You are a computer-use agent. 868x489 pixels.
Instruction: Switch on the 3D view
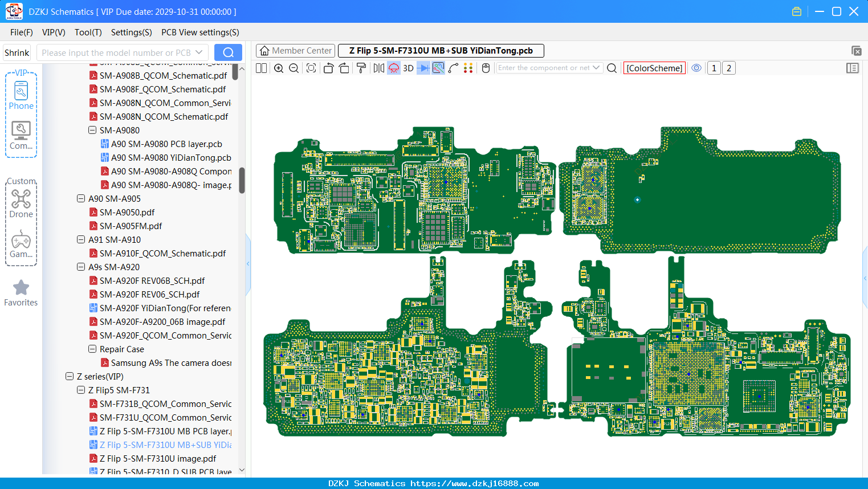pos(408,68)
